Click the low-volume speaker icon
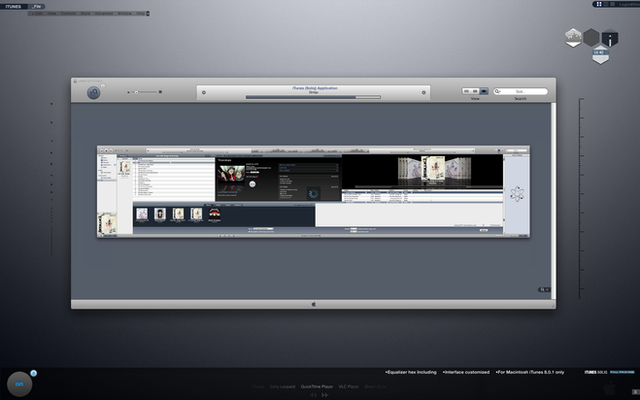 pyautogui.click(x=129, y=92)
